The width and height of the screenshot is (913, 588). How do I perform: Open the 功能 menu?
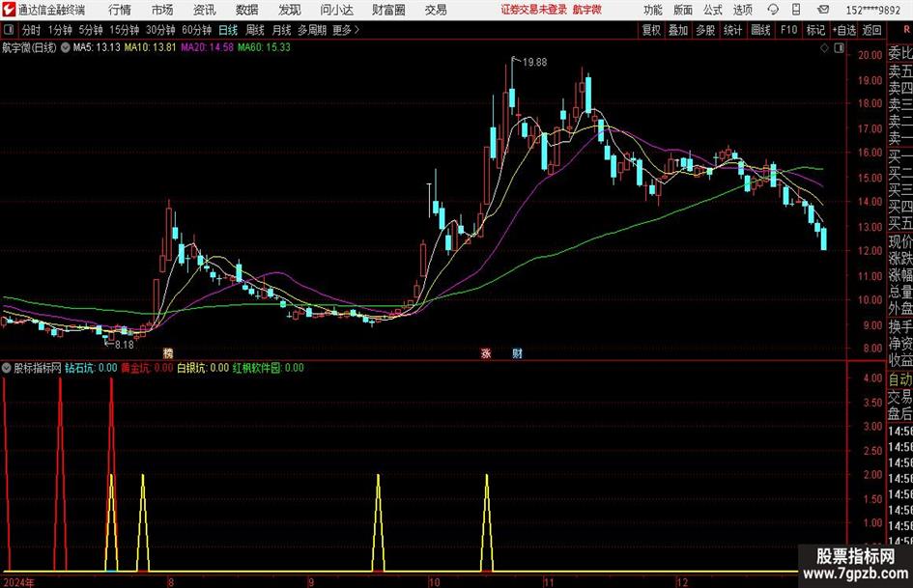(x=653, y=10)
